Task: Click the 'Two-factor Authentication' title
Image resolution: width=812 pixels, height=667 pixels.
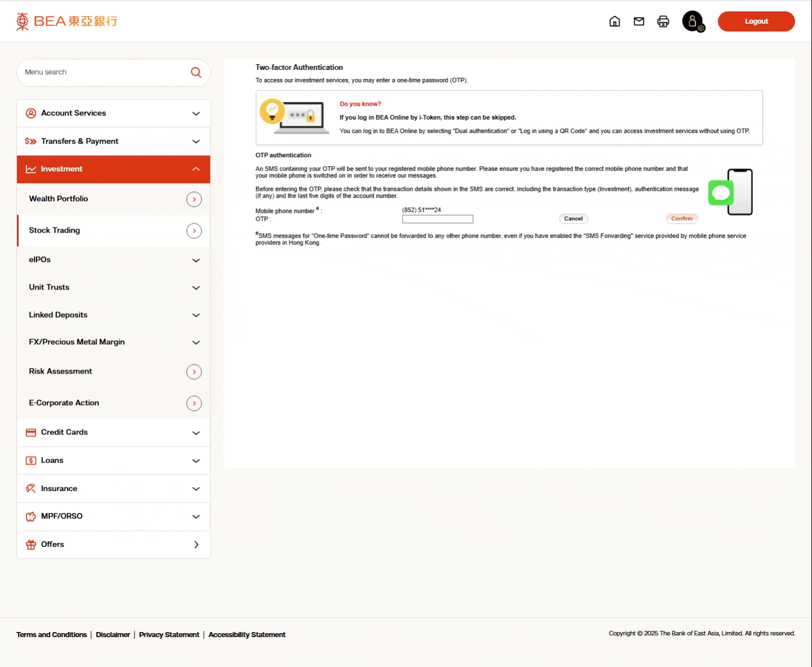Action: tap(299, 67)
